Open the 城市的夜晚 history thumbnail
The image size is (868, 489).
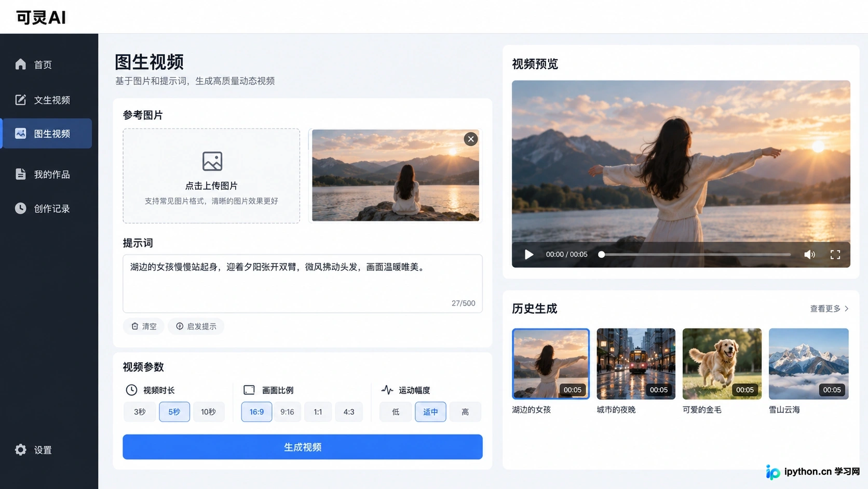[636, 364]
